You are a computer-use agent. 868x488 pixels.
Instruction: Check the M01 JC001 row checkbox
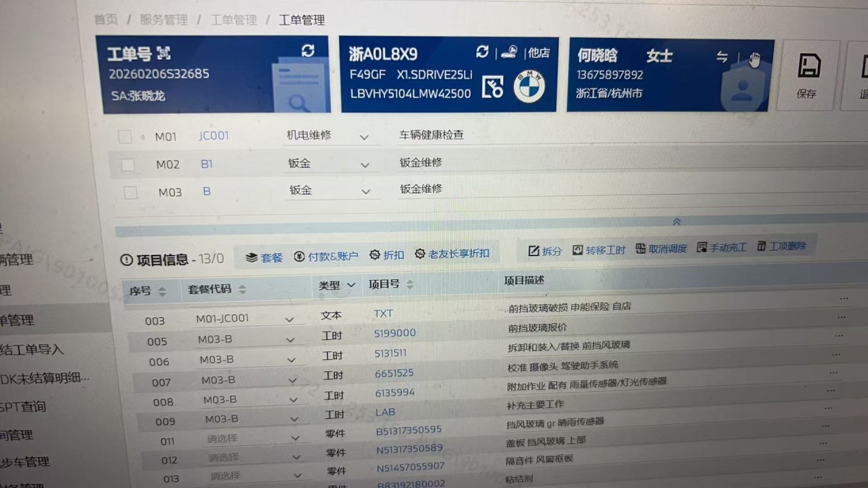pos(125,137)
